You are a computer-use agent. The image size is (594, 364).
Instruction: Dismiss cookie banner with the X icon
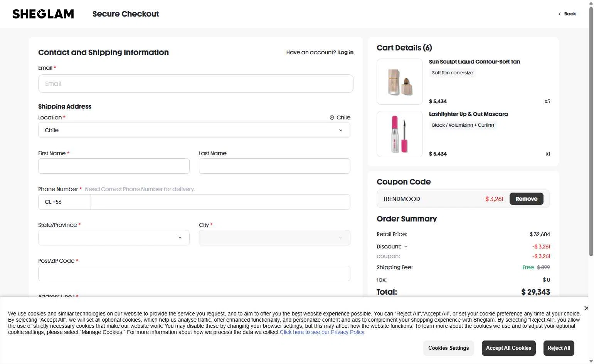[x=586, y=308]
